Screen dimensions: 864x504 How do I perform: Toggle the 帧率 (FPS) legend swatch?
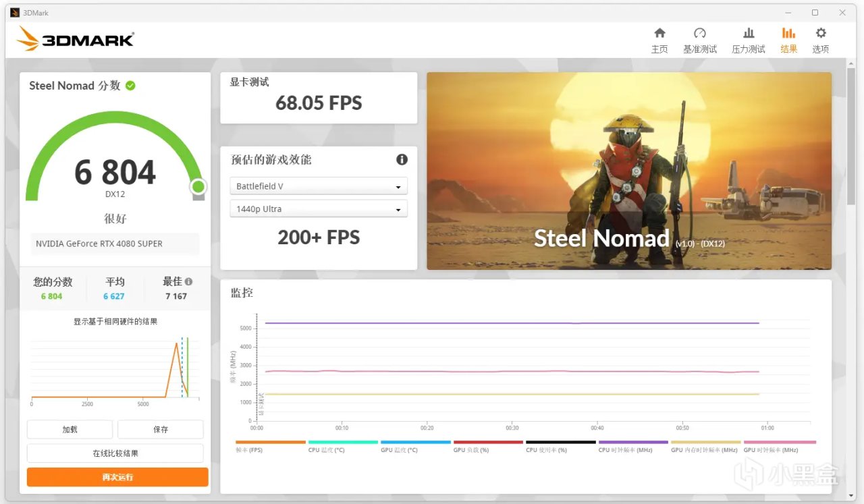coord(271,443)
